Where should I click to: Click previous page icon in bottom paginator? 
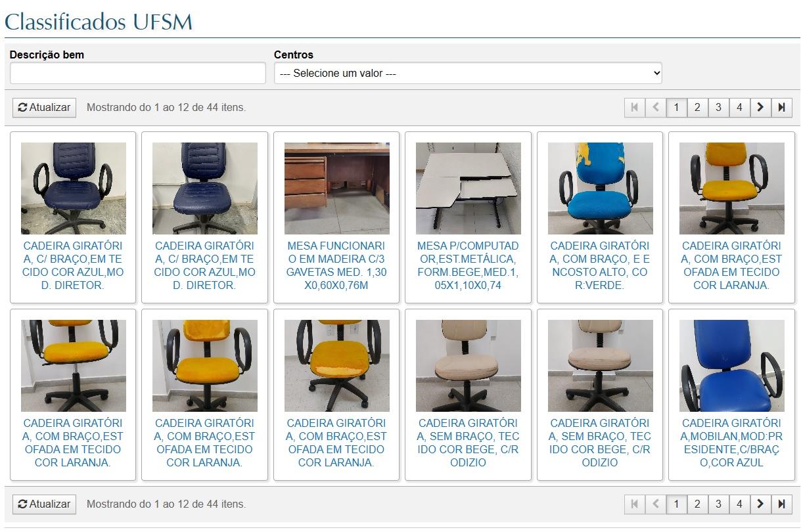(x=655, y=504)
